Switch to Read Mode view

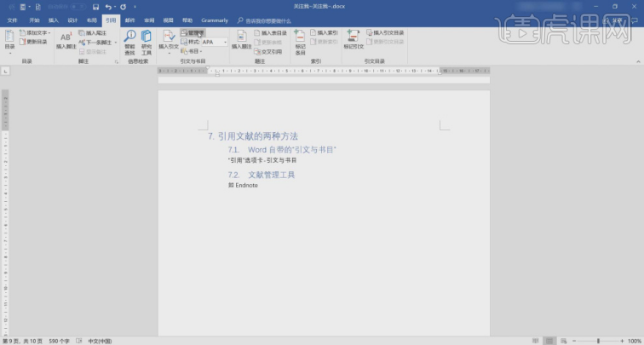coord(536,341)
